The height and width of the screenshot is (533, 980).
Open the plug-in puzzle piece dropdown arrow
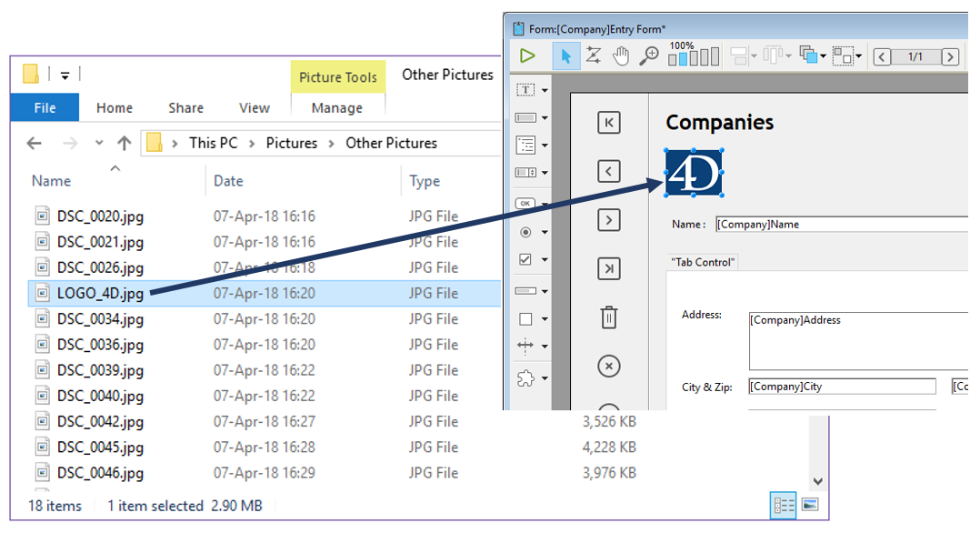(x=545, y=377)
